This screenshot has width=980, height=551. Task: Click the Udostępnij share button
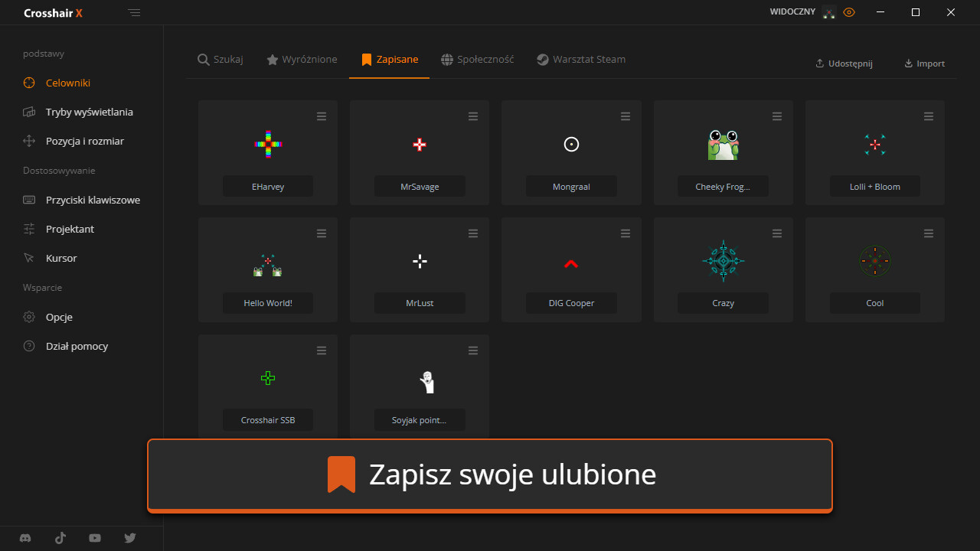click(x=844, y=64)
